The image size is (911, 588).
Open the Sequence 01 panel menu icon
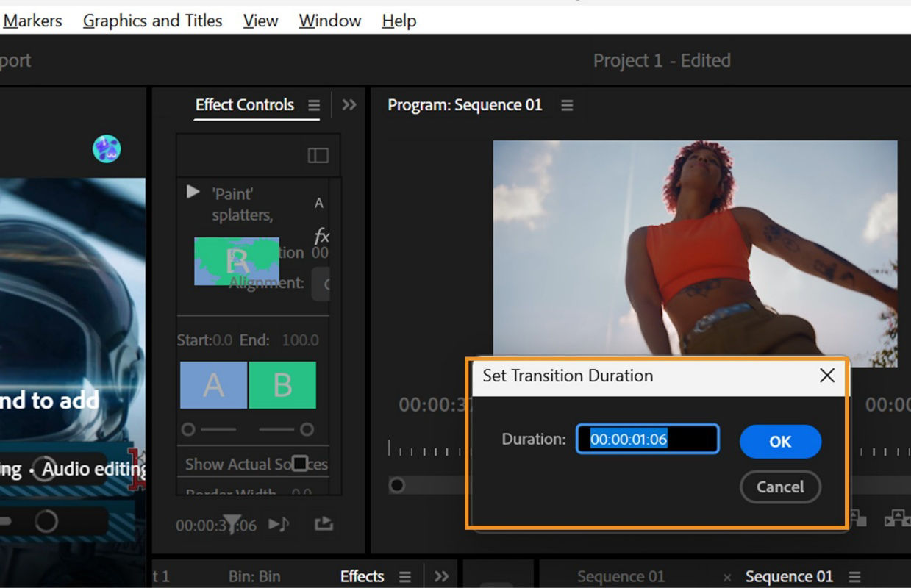[853, 576]
